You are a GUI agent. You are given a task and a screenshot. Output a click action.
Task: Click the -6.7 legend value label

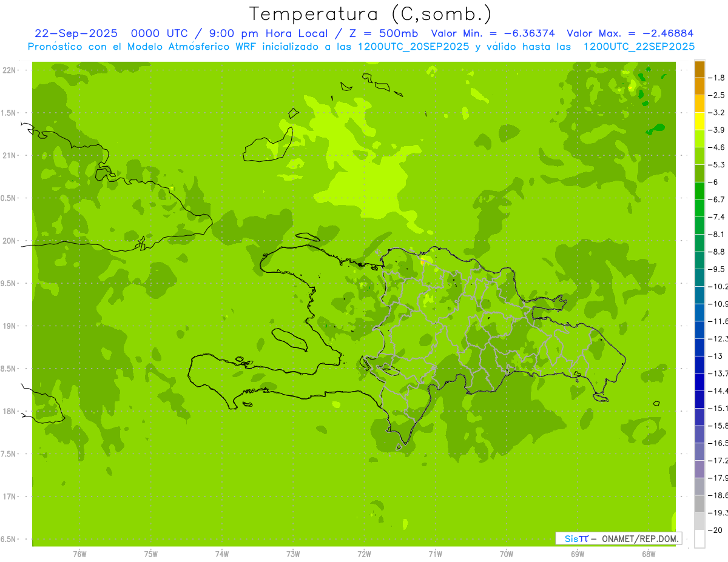[x=718, y=199]
